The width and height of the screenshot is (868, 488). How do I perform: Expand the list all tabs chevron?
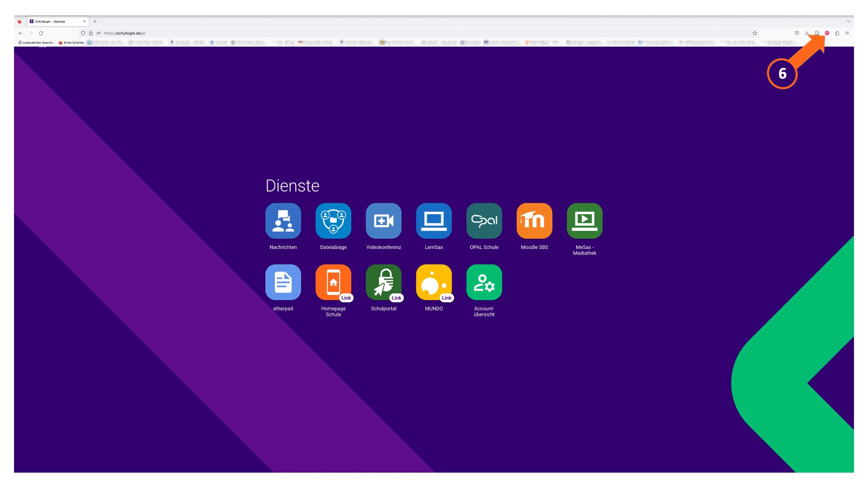coord(848,21)
